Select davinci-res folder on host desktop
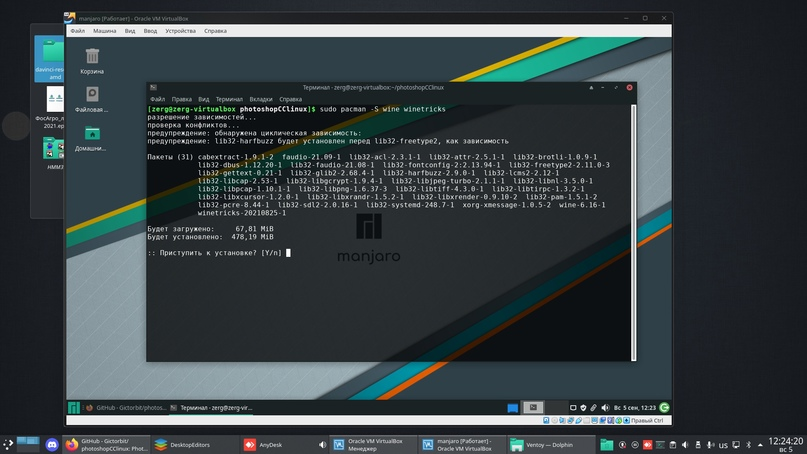Screen dimensions: 807x454 [49, 59]
